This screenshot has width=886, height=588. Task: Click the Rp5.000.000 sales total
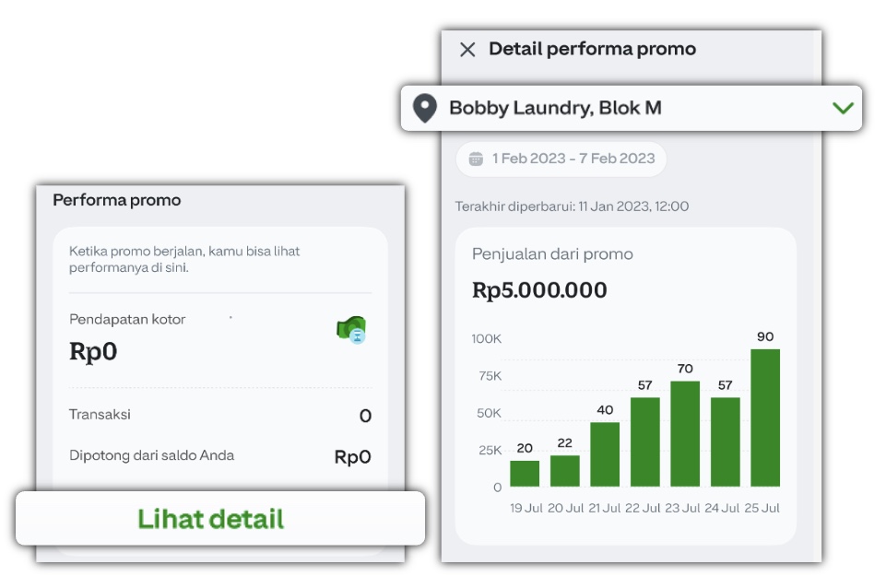539,289
